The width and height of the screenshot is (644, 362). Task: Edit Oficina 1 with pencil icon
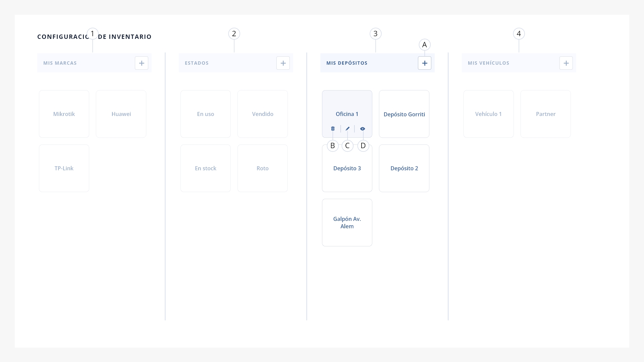347,129
